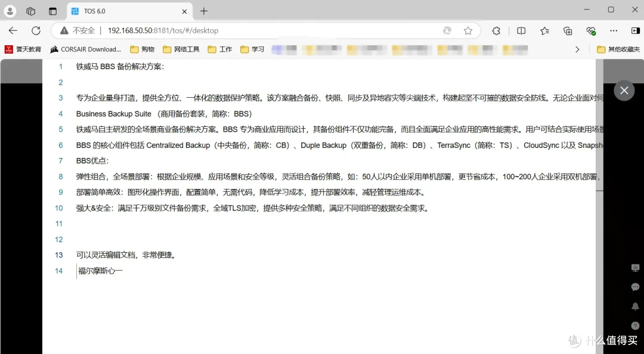Expand the 学习 bookmarks folder
Screen dimensions: 644x354
(x=252, y=49)
